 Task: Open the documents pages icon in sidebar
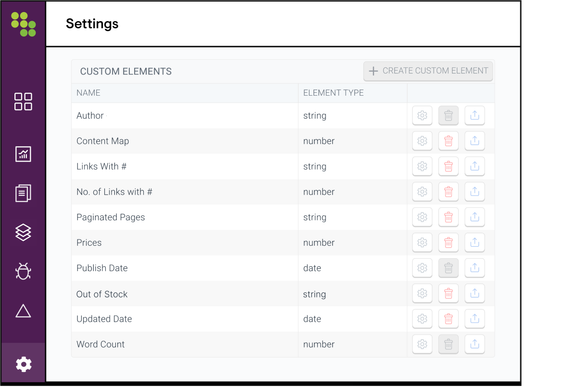click(x=23, y=193)
